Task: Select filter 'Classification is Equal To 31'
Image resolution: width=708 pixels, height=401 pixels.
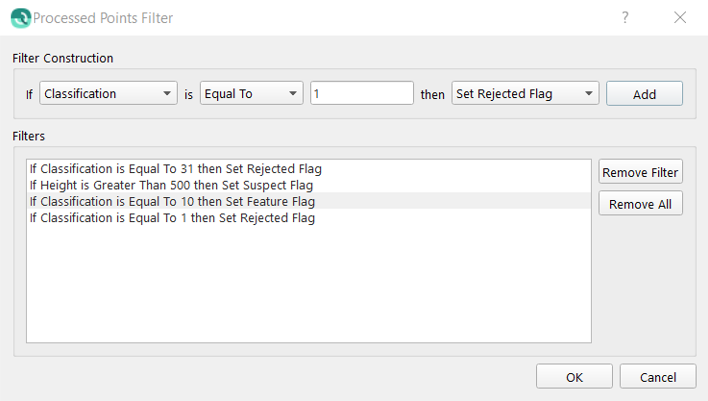Action: click(309, 169)
